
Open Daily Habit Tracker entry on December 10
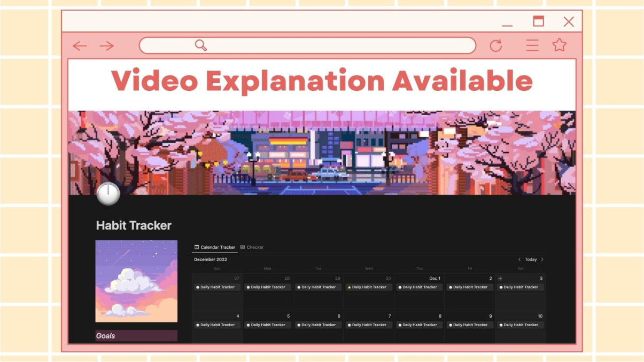tap(521, 325)
